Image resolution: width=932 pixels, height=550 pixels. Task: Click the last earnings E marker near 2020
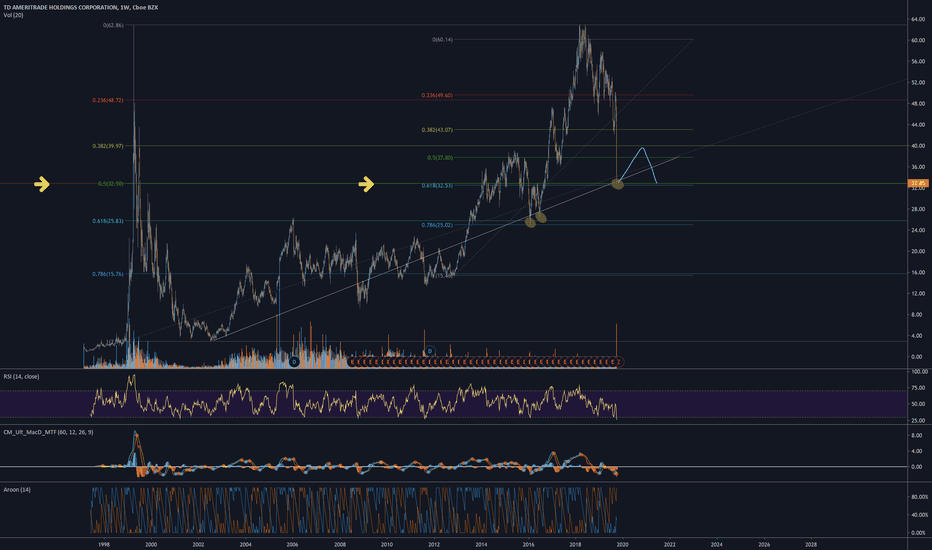619,362
